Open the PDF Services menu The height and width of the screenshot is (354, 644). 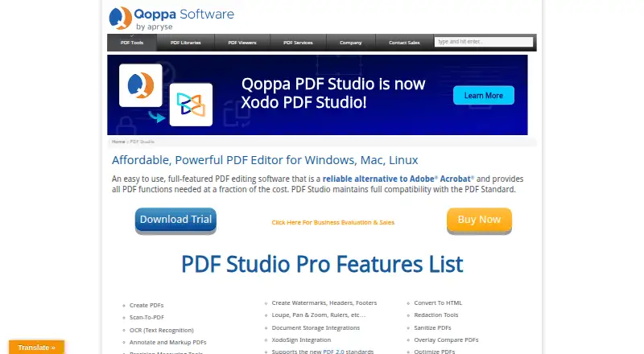(x=298, y=43)
